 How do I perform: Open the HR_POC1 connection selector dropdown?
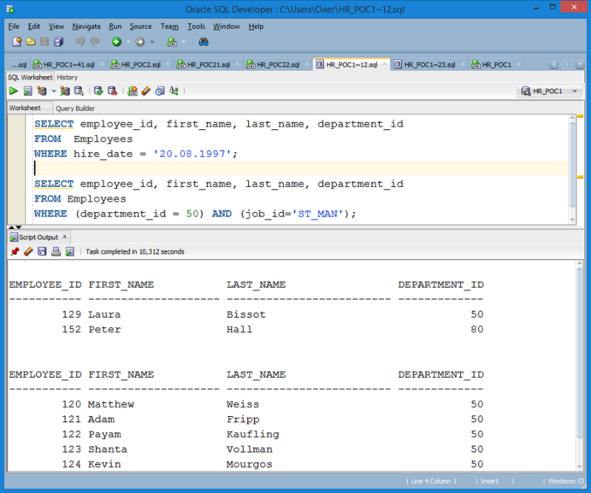point(575,91)
